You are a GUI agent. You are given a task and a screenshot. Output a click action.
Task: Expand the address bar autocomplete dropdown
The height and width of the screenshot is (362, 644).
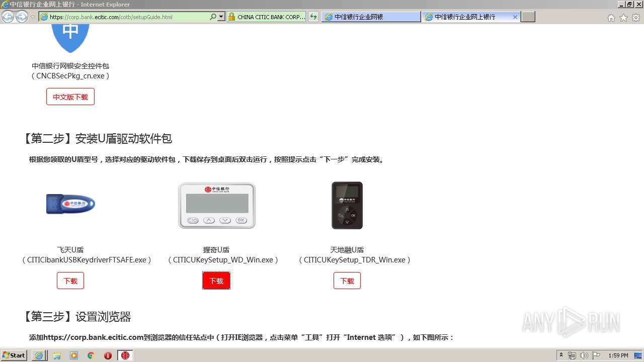(221, 17)
